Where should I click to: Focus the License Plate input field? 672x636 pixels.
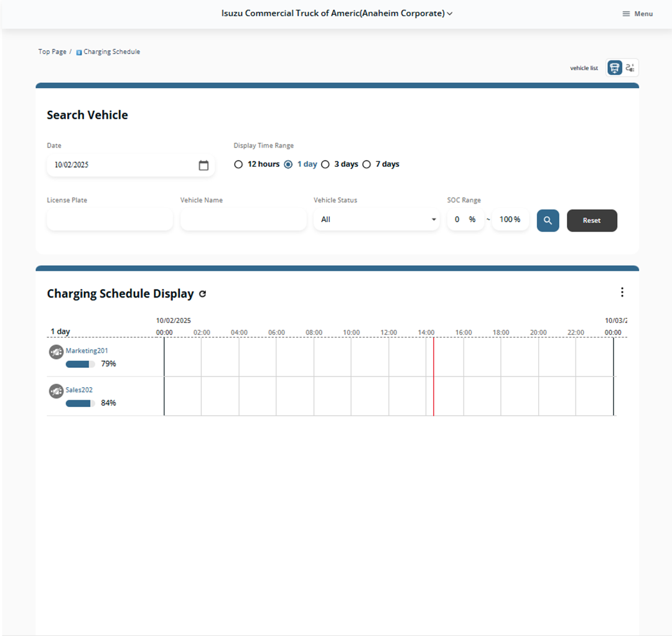[x=110, y=220]
